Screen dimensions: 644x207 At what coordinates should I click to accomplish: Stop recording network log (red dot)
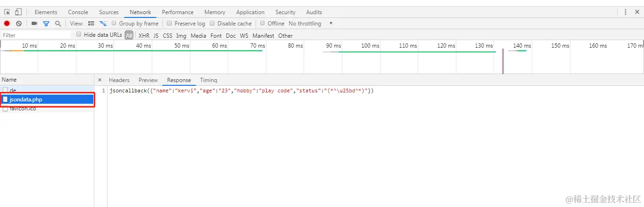tap(7, 23)
